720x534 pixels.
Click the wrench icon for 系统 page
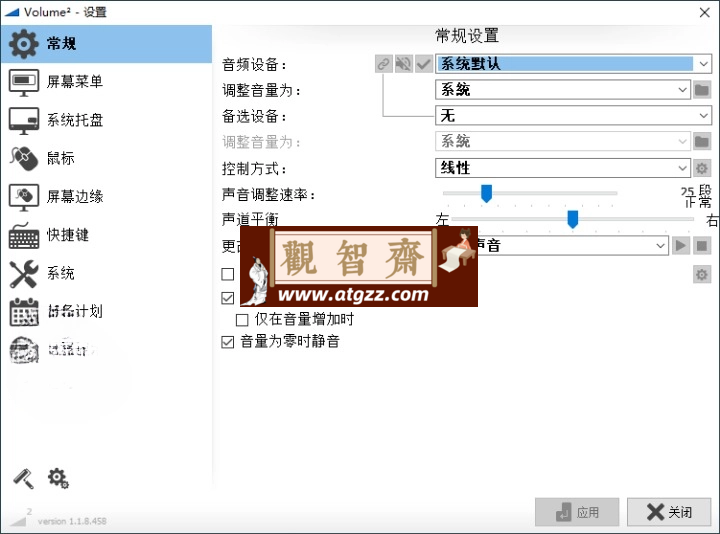coord(24,274)
